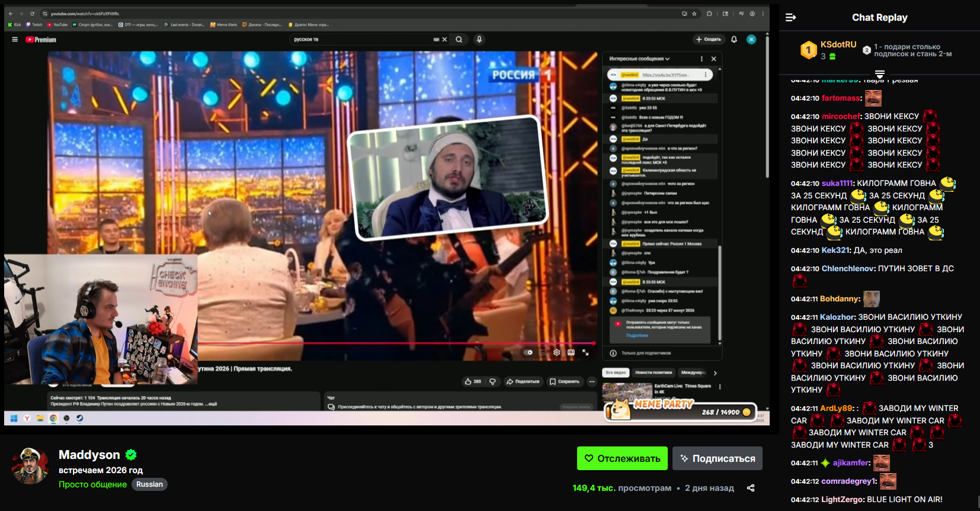The width and height of the screenshot is (980, 511).
Task: Select the Новости политики chip
Action: 654,372
